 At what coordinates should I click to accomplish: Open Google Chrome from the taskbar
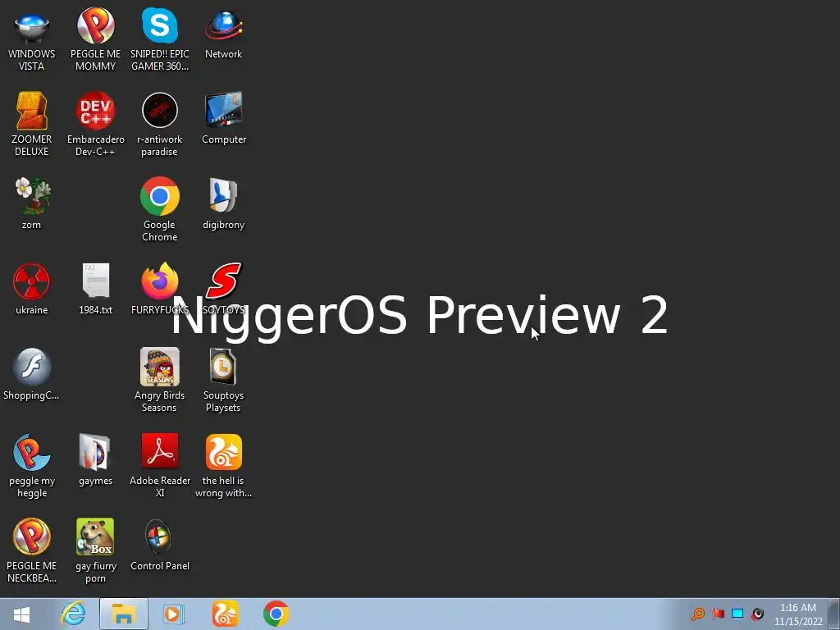click(276, 614)
